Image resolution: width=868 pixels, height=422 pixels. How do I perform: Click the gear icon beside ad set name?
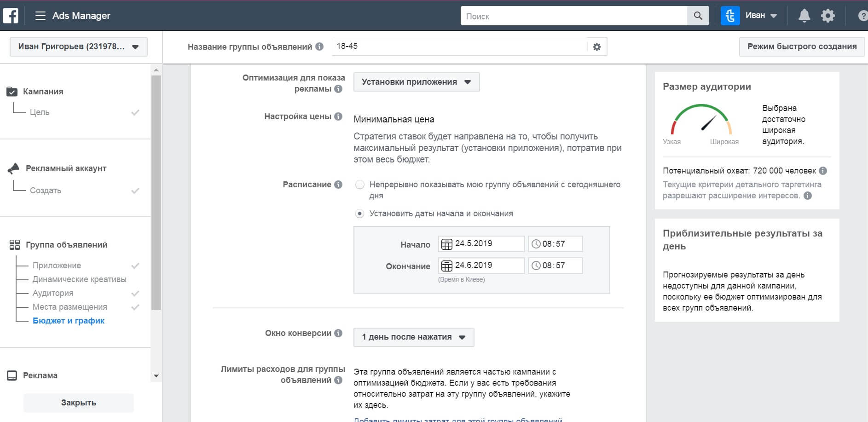pos(597,47)
